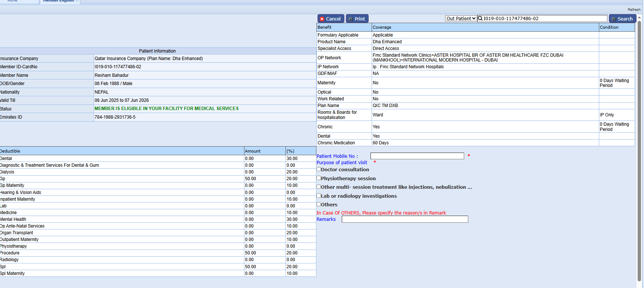This screenshot has height=288, width=644.
Task: Close the Member Eligibility tab
Action: pyautogui.click(x=77, y=1)
